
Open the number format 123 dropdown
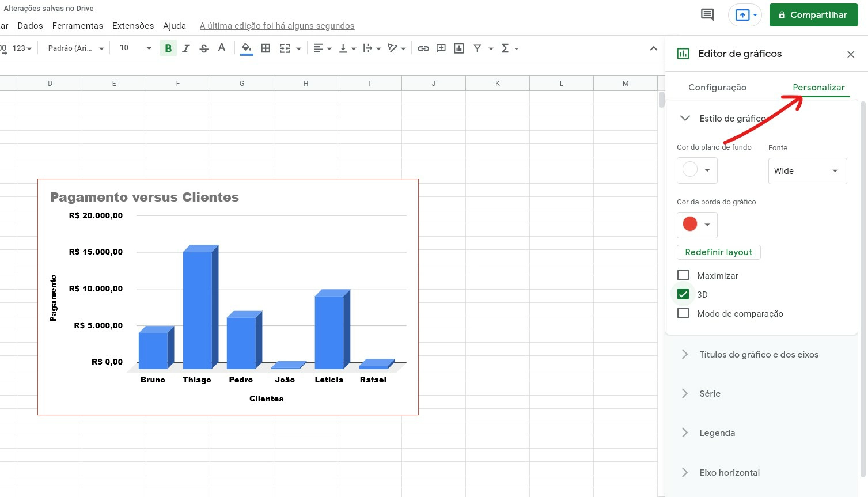(22, 48)
